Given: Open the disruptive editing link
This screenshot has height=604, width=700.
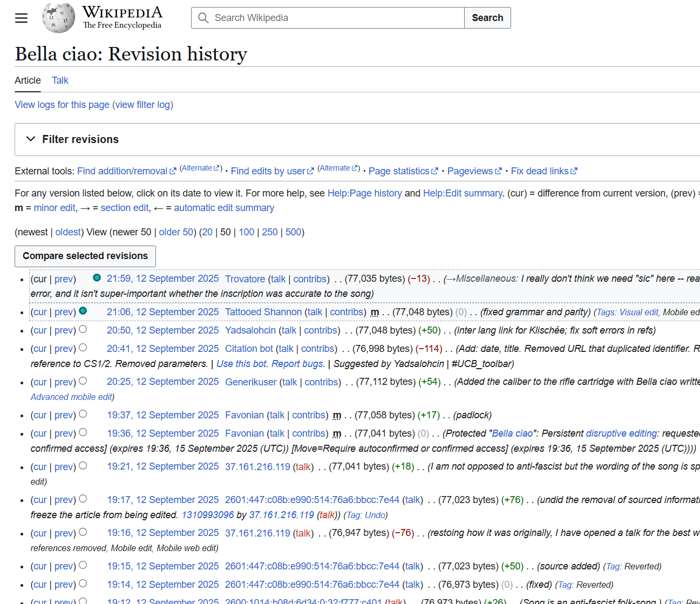Looking at the screenshot, I should (622, 433).
